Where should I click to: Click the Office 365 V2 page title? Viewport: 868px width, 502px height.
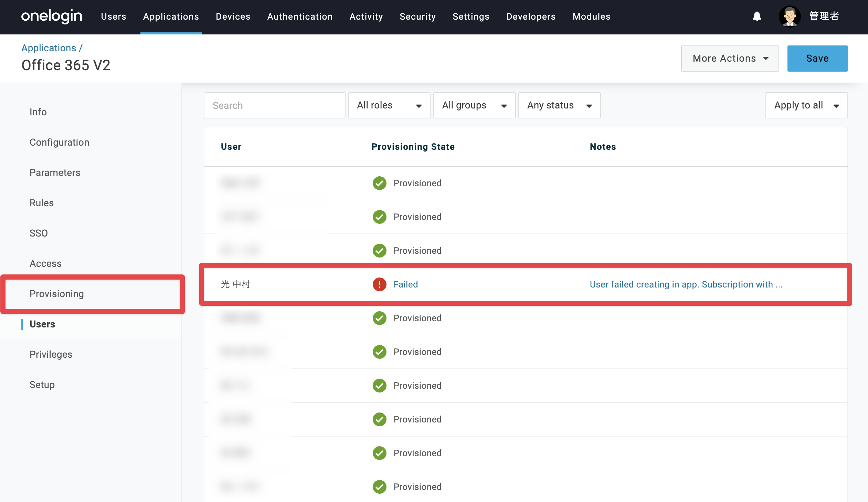click(66, 65)
